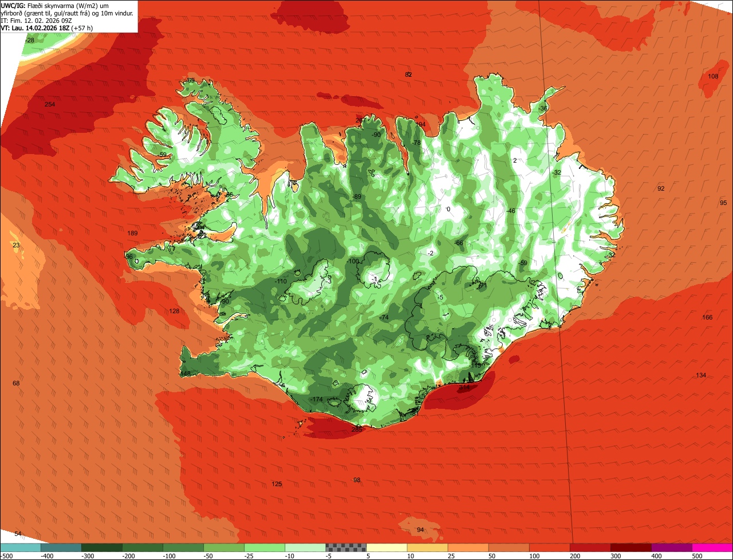Click the 125 value in the southern ocean
The height and width of the screenshot is (560, 733).
coord(277,484)
